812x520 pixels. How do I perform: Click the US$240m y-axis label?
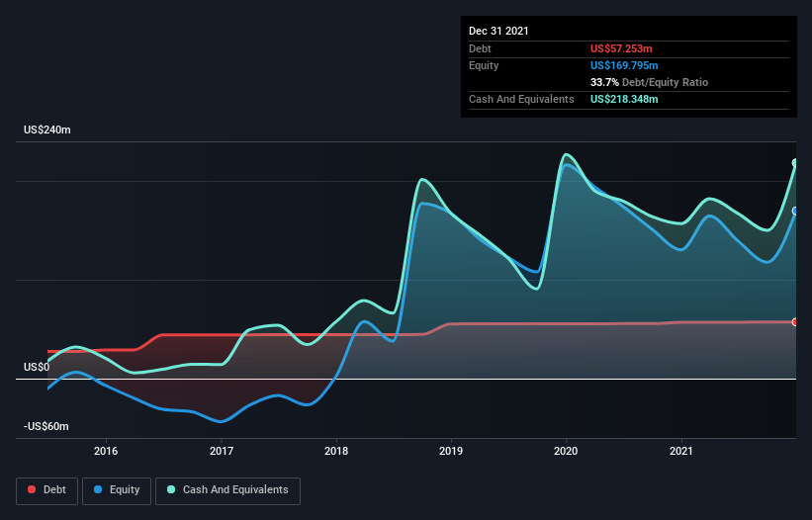pos(47,130)
